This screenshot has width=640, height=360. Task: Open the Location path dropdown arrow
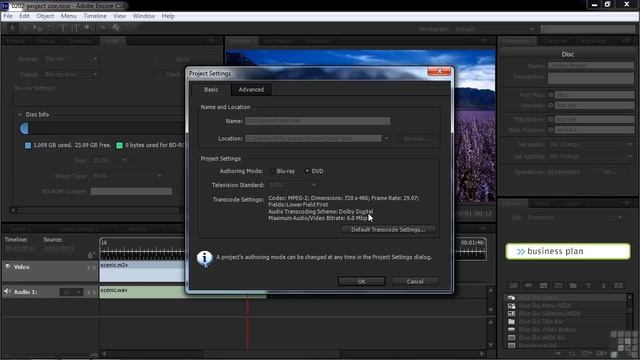pyautogui.click(x=386, y=139)
